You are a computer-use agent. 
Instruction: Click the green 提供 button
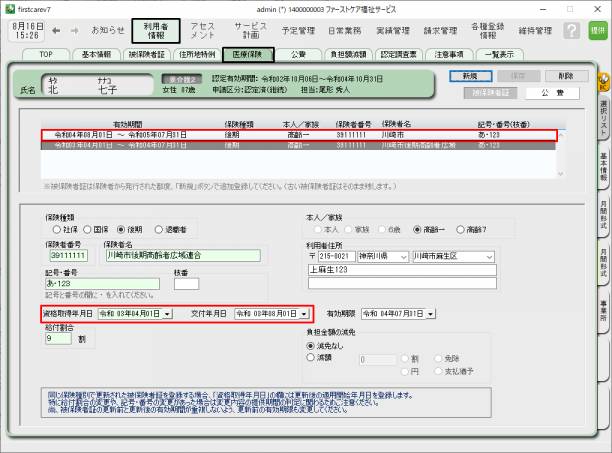pos(597,30)
